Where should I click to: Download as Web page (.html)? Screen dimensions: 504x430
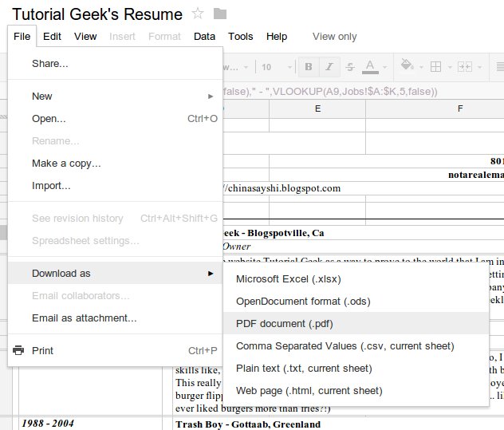[x=356, y=391]
